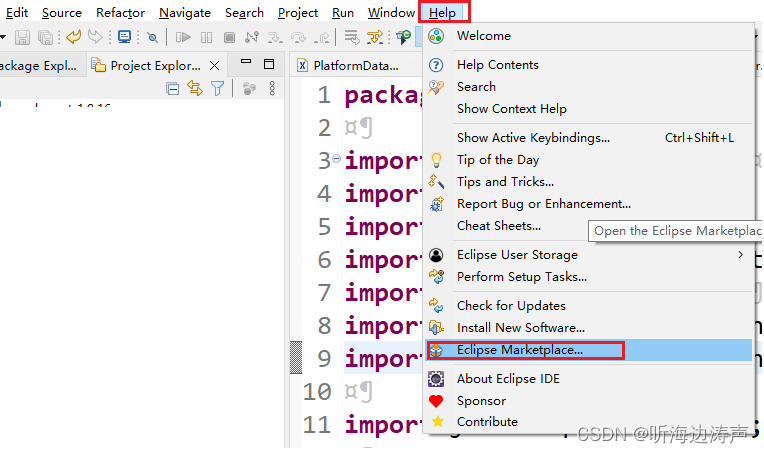Choose Welcome from Help menu
Viewport: 764px width, 453px height.
(589, 36)
